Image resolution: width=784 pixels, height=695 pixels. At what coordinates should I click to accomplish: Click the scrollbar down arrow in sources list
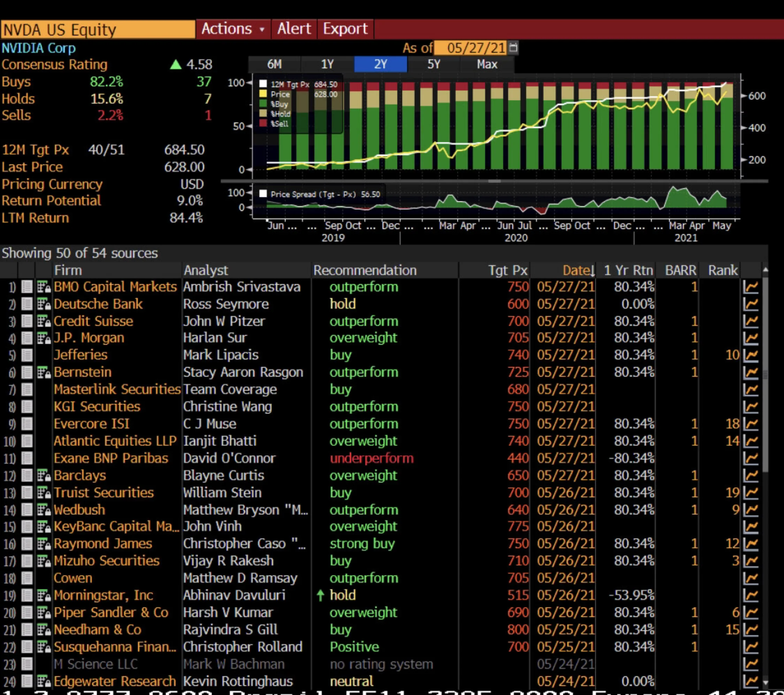click(x=766, y=683)
